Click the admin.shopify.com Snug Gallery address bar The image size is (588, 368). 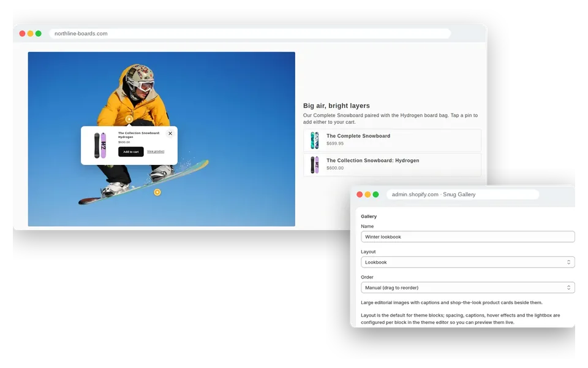click(463, 194)
